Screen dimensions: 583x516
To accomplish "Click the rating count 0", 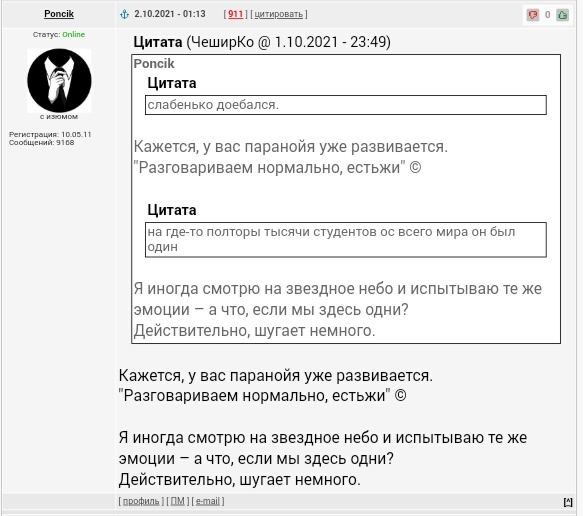I will point(547,15).
